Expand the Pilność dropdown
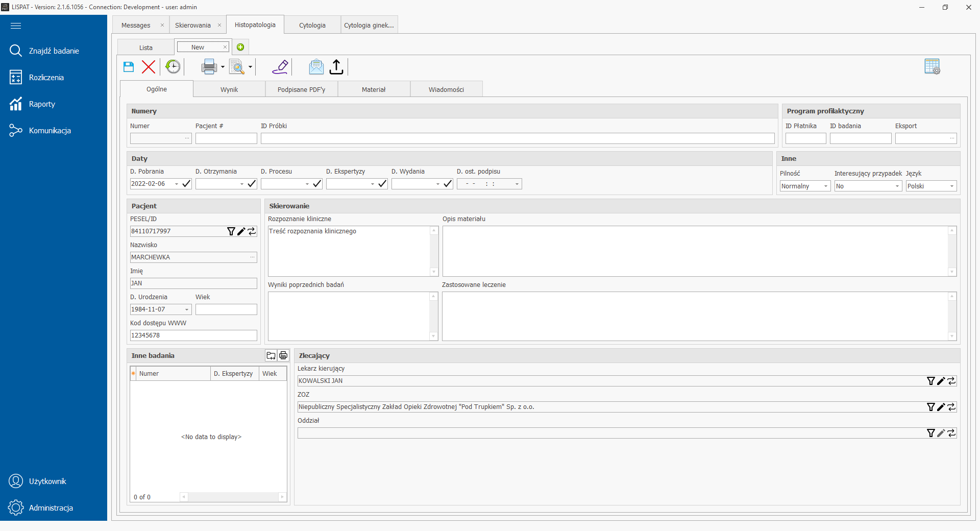Image resolution: width=980 pixels, height=531 pixels. point(825,186)
